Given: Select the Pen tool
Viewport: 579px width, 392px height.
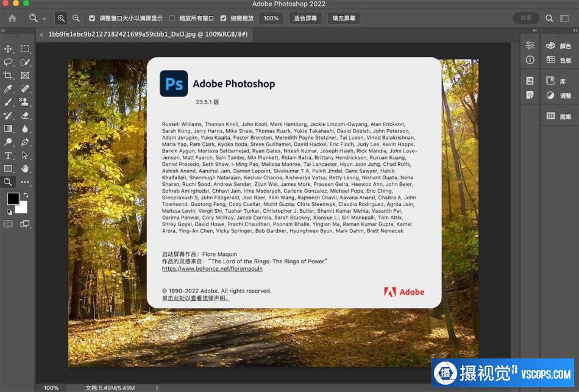Looking at the screenshot, I should coord(25,142).
